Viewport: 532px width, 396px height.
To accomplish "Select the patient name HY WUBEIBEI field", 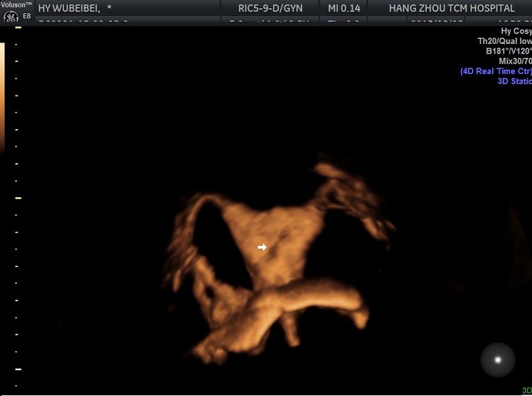I will pyautogui.click(x=75, y=8).
